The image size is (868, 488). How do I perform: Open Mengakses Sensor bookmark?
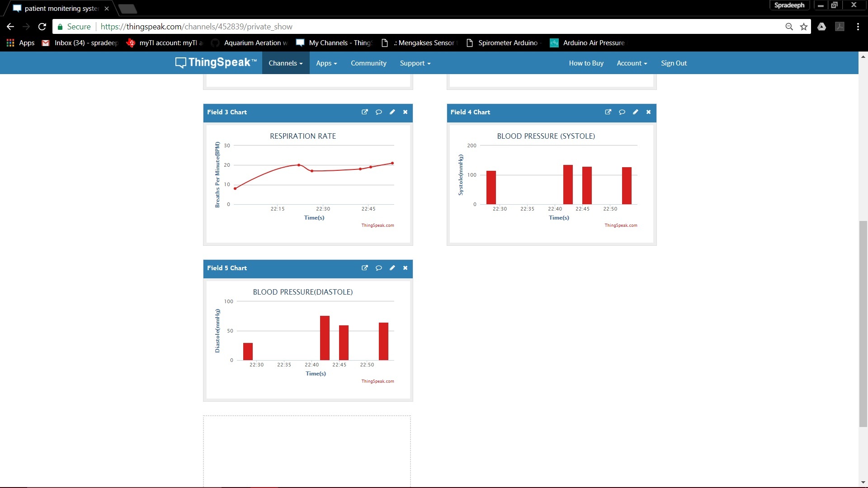[x=420, y=43]
